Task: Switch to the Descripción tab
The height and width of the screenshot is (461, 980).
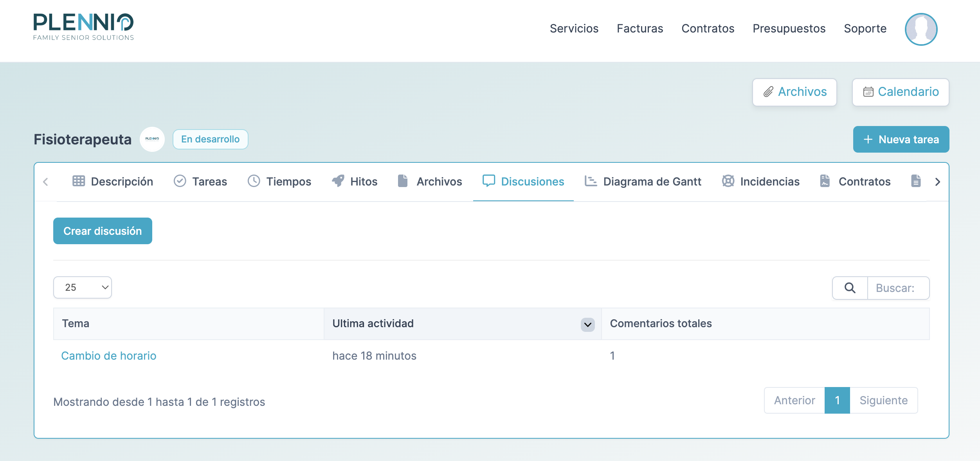Action: pos(113,182)
